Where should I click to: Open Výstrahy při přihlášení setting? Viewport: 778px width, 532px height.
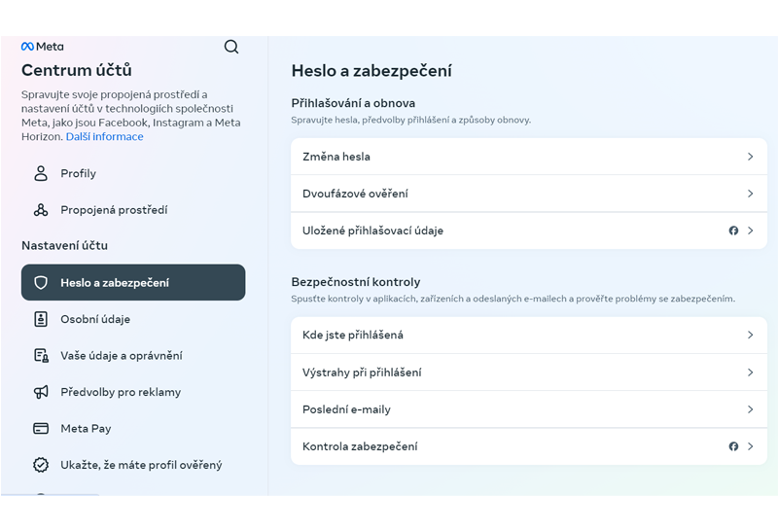(529, 372)
